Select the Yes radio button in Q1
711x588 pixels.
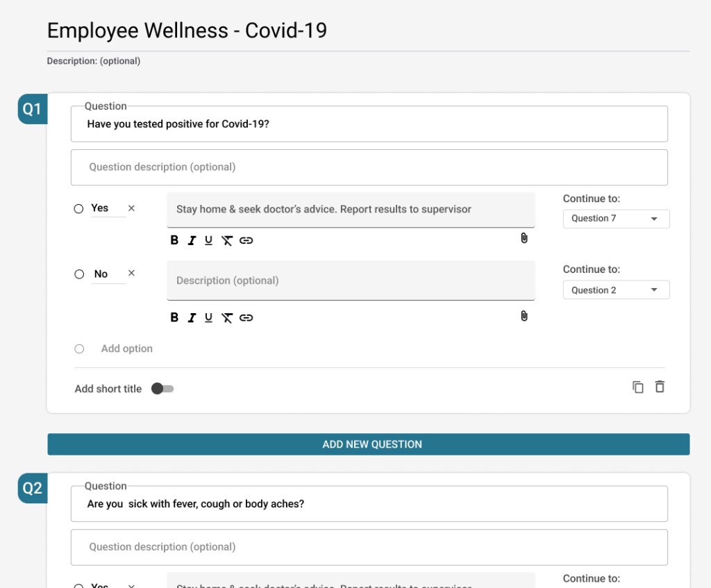pos(79,208)
